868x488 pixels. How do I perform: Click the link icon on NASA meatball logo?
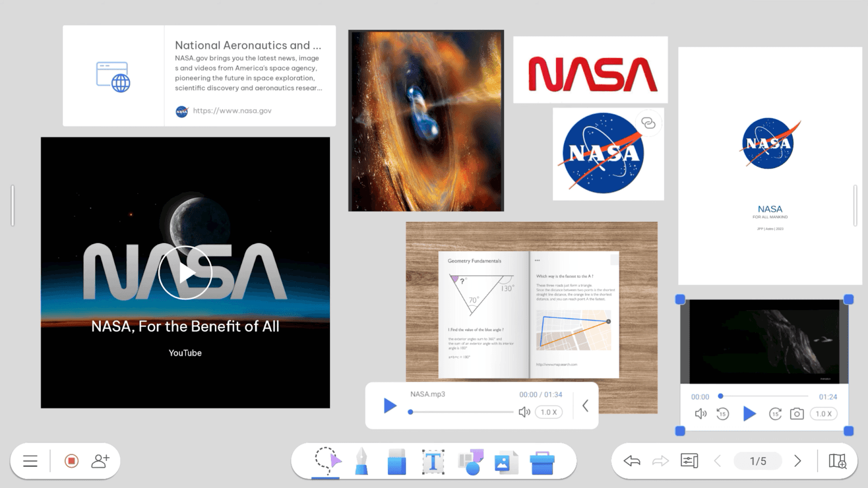coord(648,123)
